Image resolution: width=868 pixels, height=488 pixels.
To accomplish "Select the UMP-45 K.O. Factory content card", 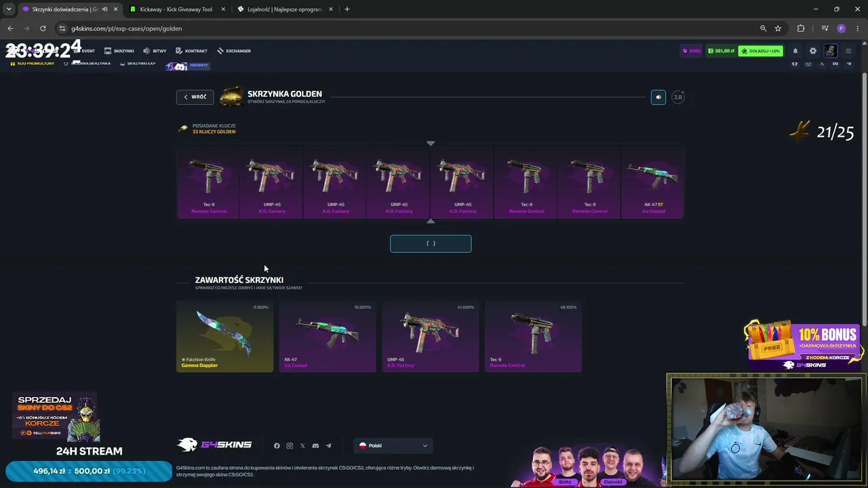I will (431, 336).
